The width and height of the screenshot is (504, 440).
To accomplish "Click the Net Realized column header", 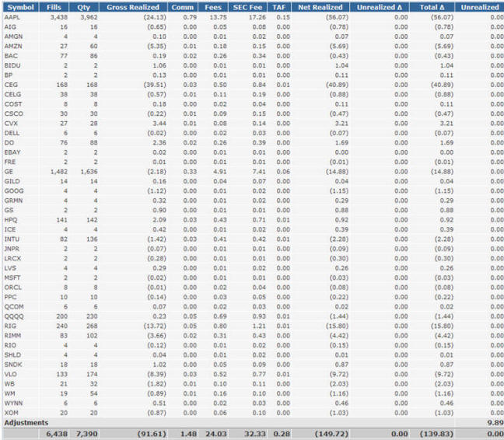I will click(320, 7).
